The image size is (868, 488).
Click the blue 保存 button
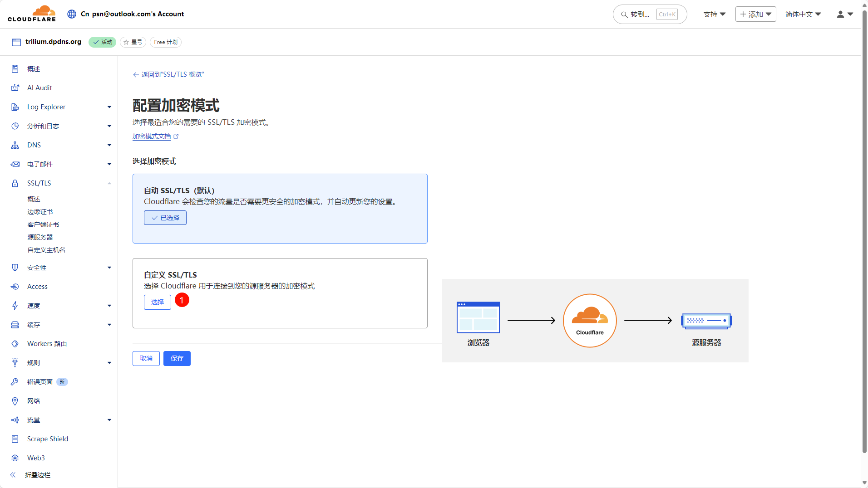coord(177,358)
